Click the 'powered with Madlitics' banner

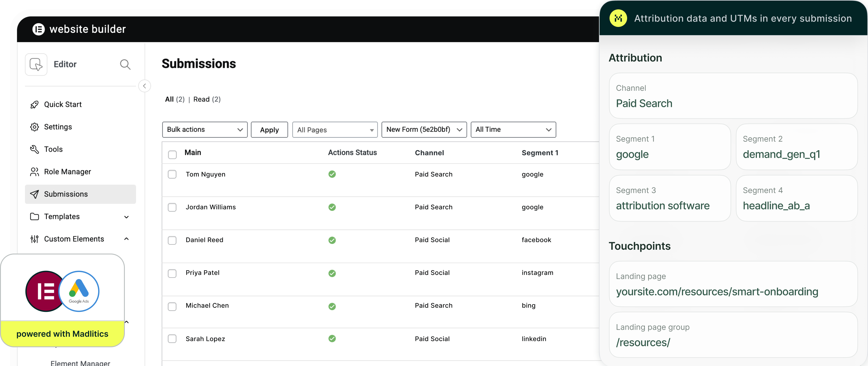pos(62,334)
